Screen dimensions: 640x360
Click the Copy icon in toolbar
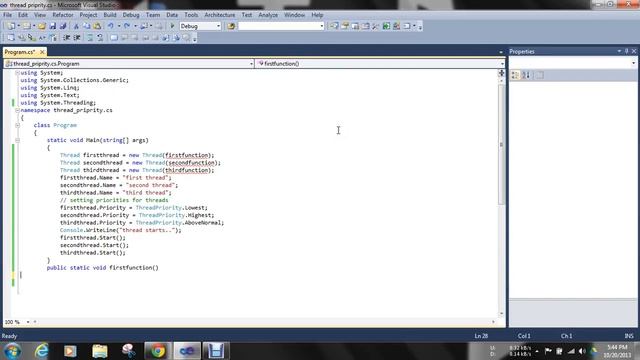click(x=87, y=26)
